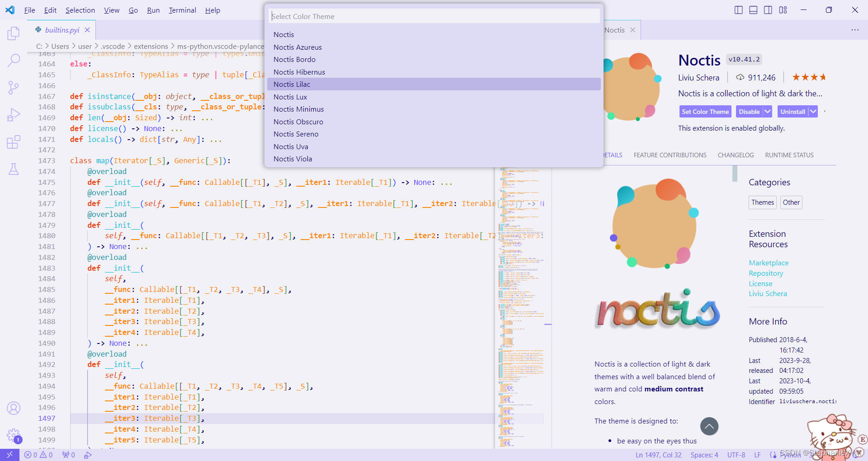
Task: Select Noctis Azureus theme
Action: point(434,47)
